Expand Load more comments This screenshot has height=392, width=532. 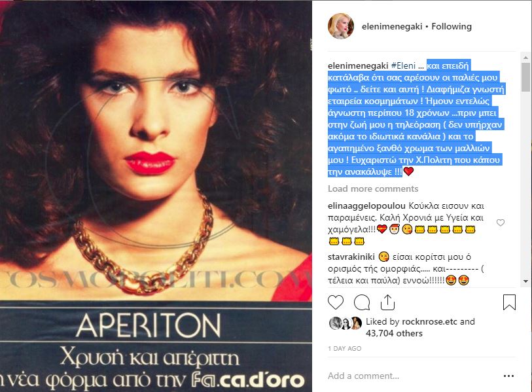(x=373, y=188)
